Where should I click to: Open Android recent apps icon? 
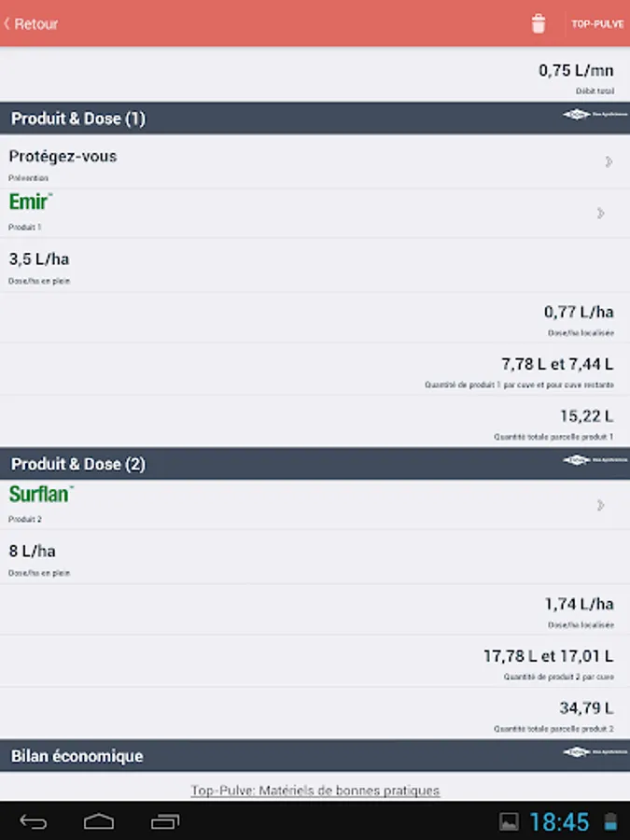(x=165, y=822)
